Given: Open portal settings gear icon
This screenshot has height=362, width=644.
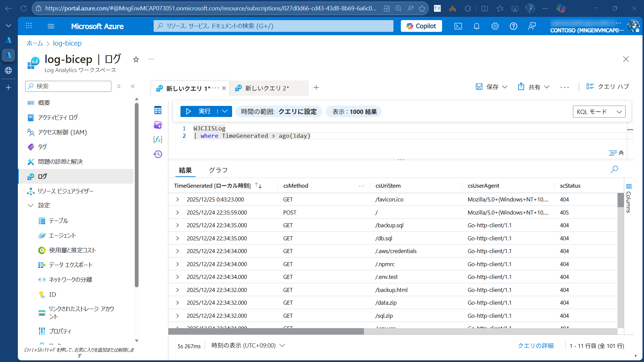Looking at the screenshot, I should click(x=495, y=26).
